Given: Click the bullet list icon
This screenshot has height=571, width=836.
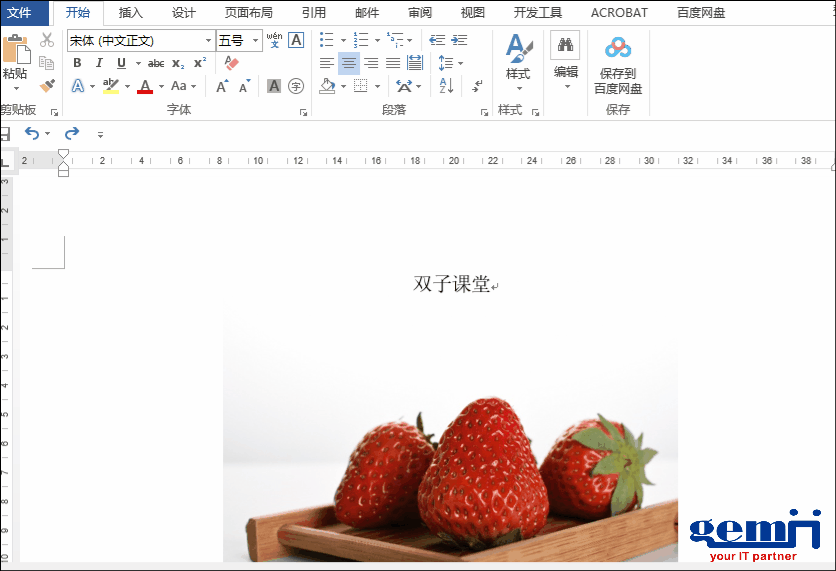Looking at the screenshot, I should pyautogui.click(x=327, y=40).
